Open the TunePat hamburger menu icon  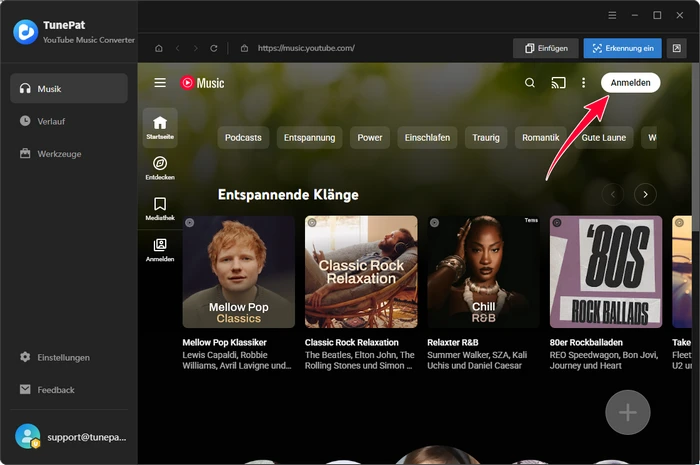click(x=612, y=15)
